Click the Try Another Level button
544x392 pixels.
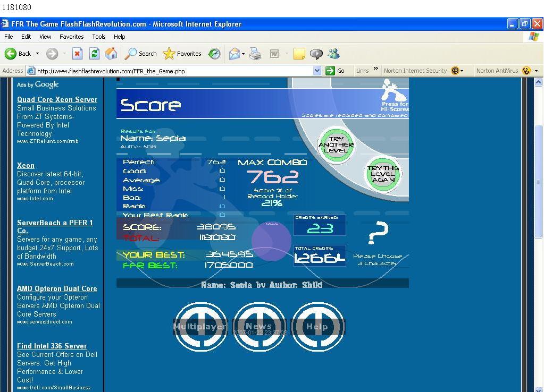pos(336,144)
